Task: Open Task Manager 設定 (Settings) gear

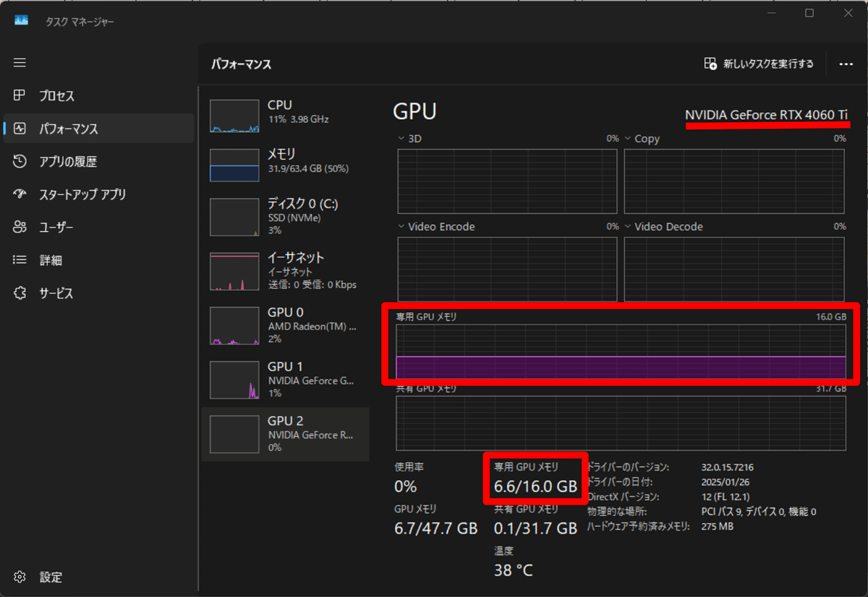Action: click(21, 577)
